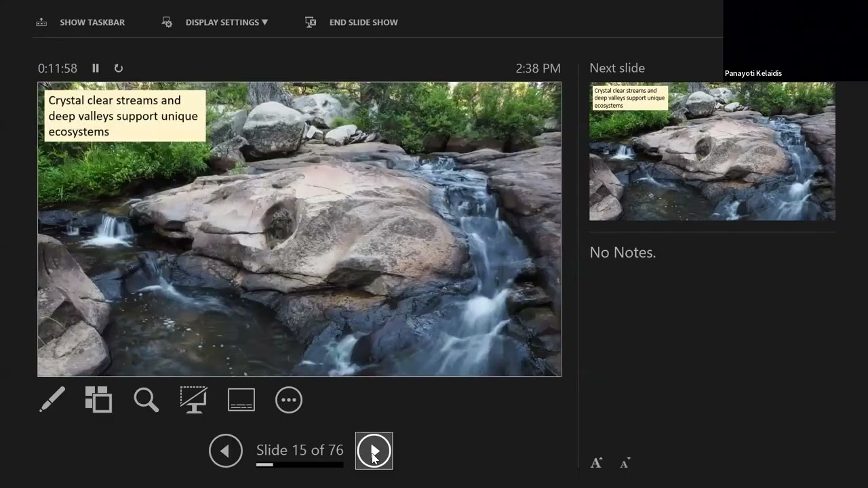Open the DISPLAY SETTINGS dropdown
Viewport: 868px width, 488px height.
click(x=226, y=22)
